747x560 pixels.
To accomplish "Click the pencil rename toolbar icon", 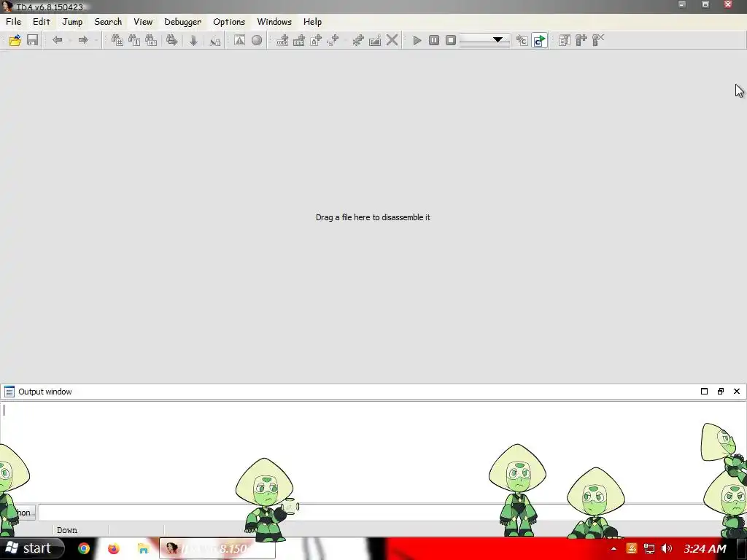I will tap(375, 41).
